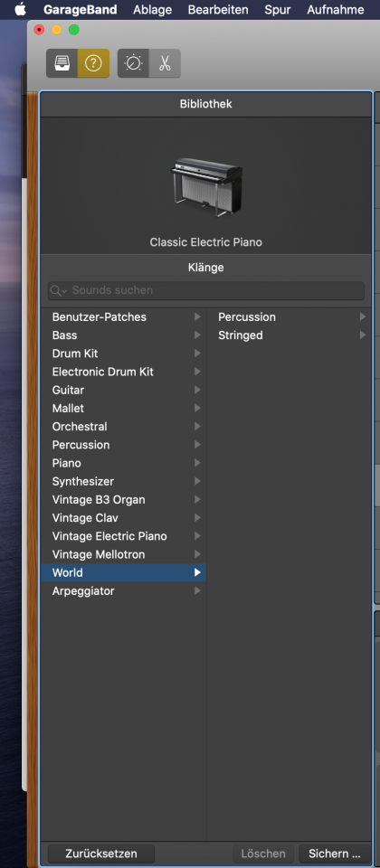Image resolution: width=380 pixels, height=868 pixels.
Task: Click the Apple logo menu
Action: point(21,9)
